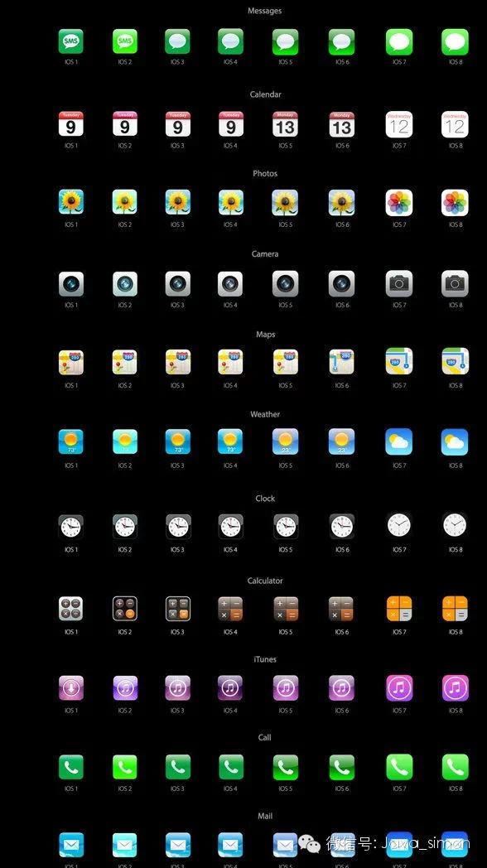This screenshot has height=868, width=487.
Task: Click the Mail section heading
Action: (x=265, y=817)
